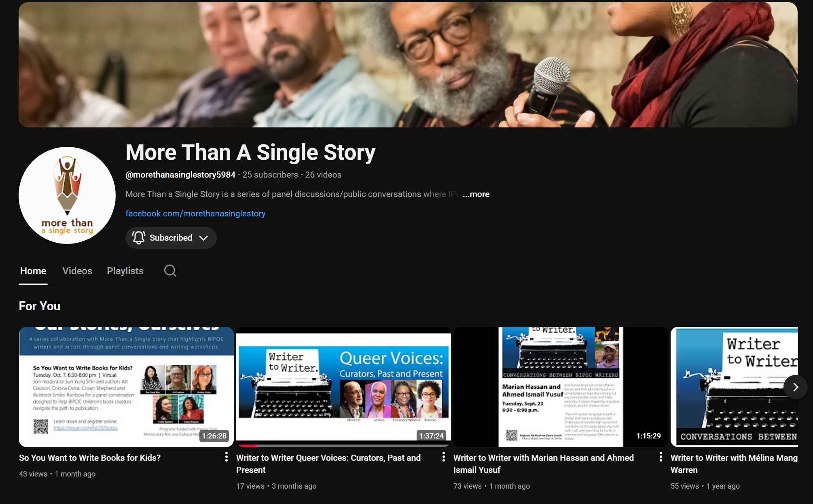Open the channel search icon

170,271
